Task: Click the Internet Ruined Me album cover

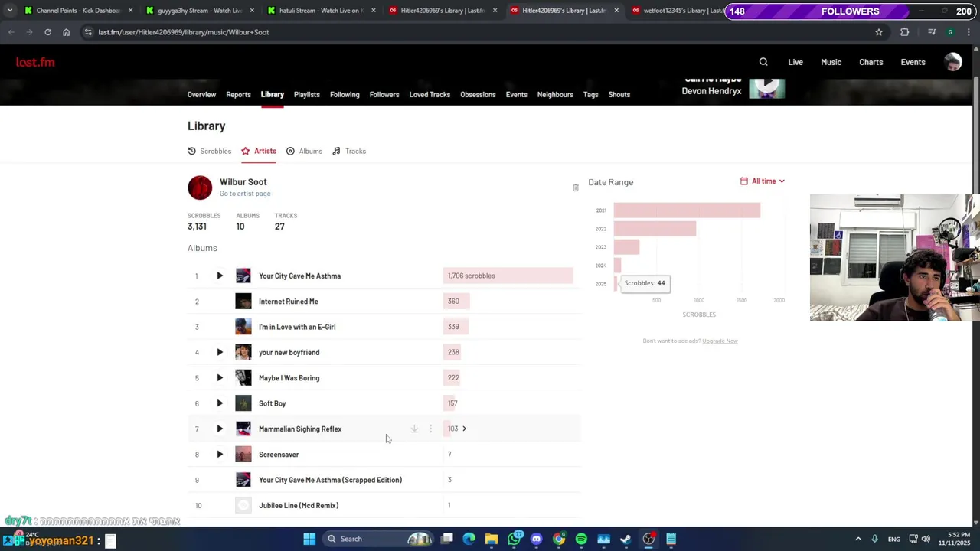Action: (243, 302)
